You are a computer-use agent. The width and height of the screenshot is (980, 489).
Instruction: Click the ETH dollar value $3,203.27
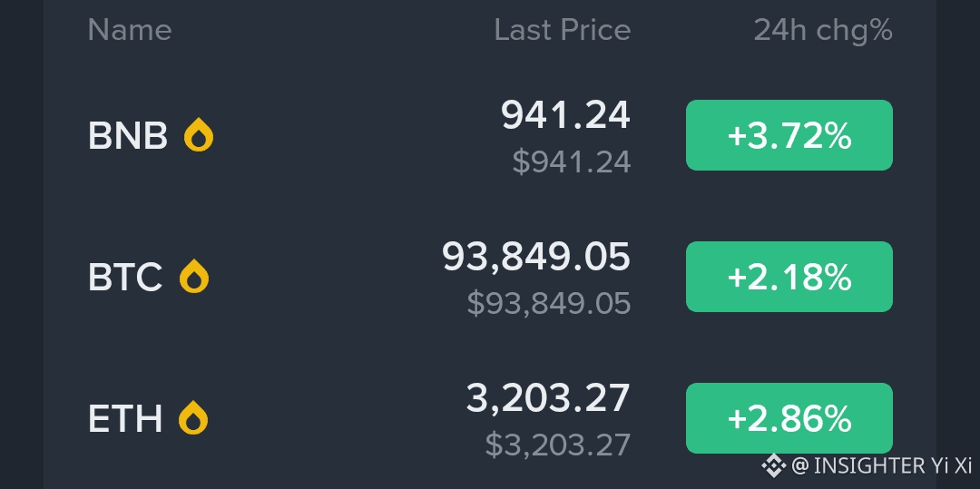[x=557, y=445]
